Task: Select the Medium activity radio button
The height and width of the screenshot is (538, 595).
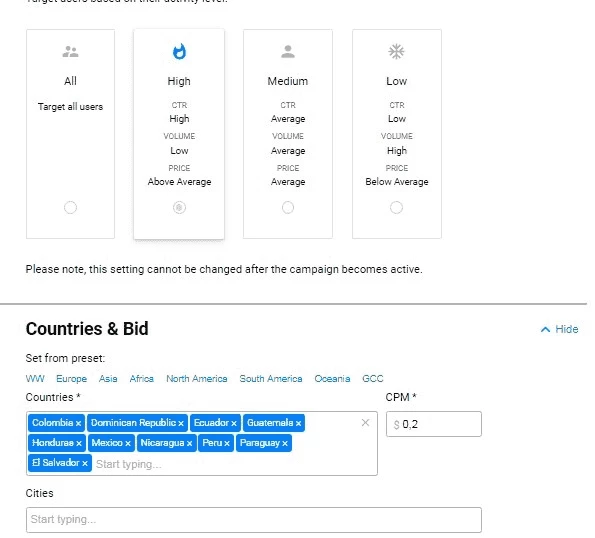Action: tap(288, 208)
